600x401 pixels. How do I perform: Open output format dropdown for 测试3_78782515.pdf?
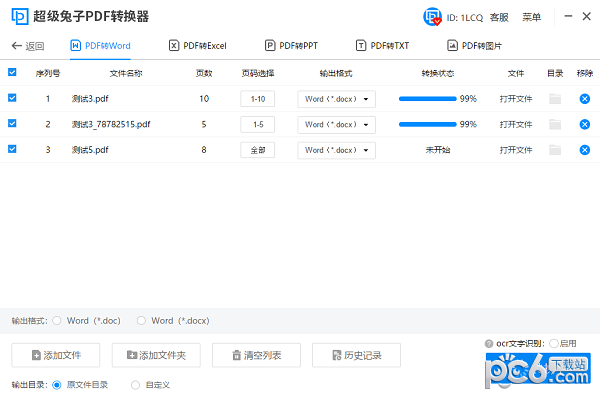coord(336,125)
